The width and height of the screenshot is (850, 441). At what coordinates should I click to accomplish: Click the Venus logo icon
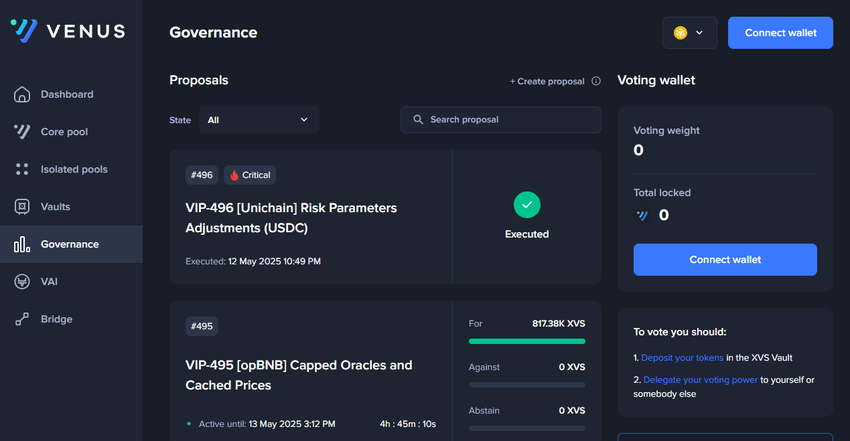pyautogui.click(x=24, y=30)
